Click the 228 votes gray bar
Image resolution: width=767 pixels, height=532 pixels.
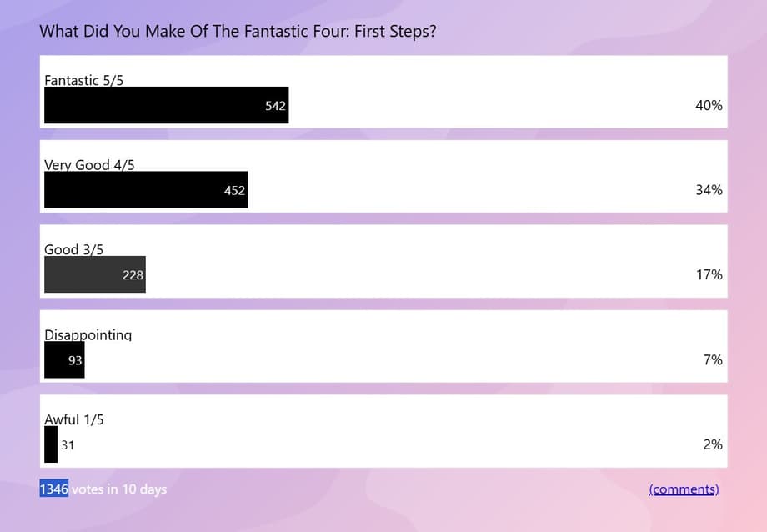coord(94,275)
